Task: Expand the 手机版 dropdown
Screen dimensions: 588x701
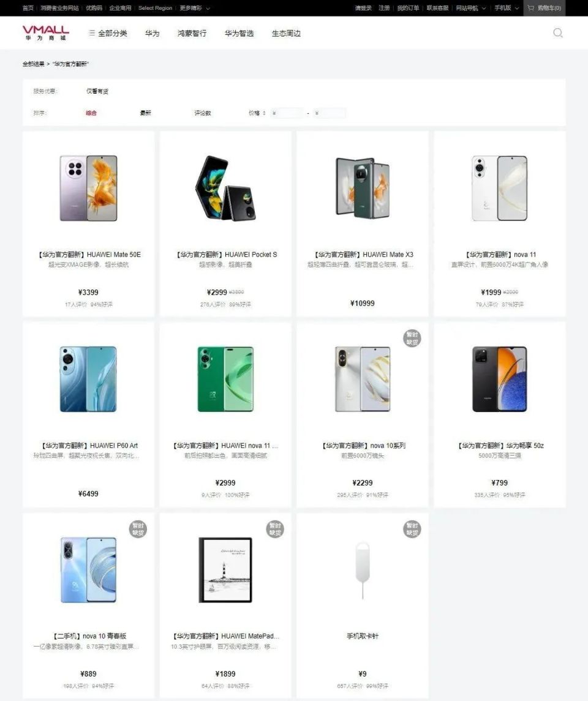Action: point(507,8)
